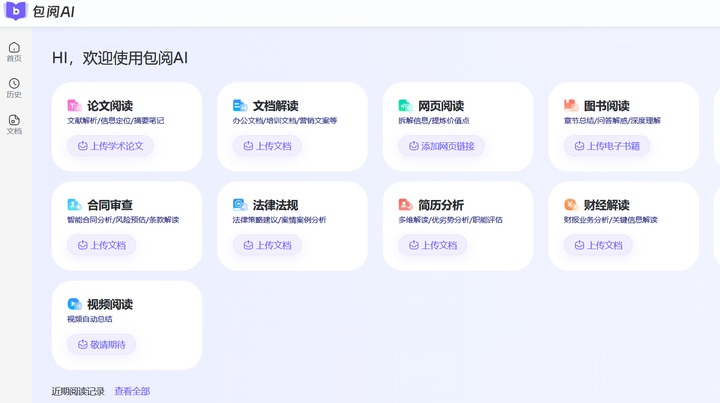Click the 法律法规 card icon
This screenshot has height=403, width=720.
240,205
